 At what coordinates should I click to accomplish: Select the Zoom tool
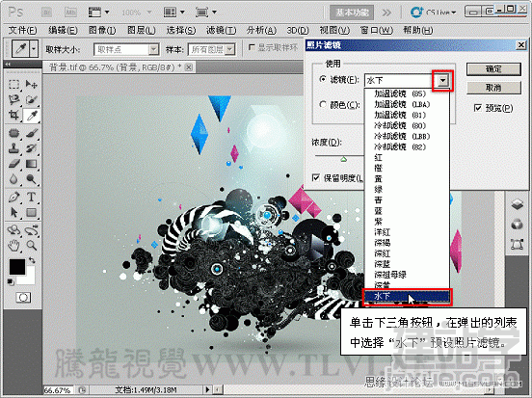[31, 245]
